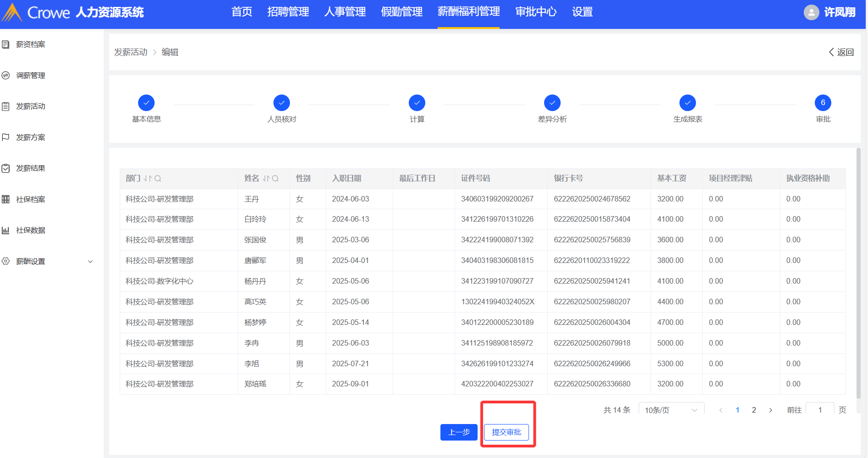This screenshot has width=868, height=458.
Task: Click the 提交审批 button
Action: (x=506, y=432)
